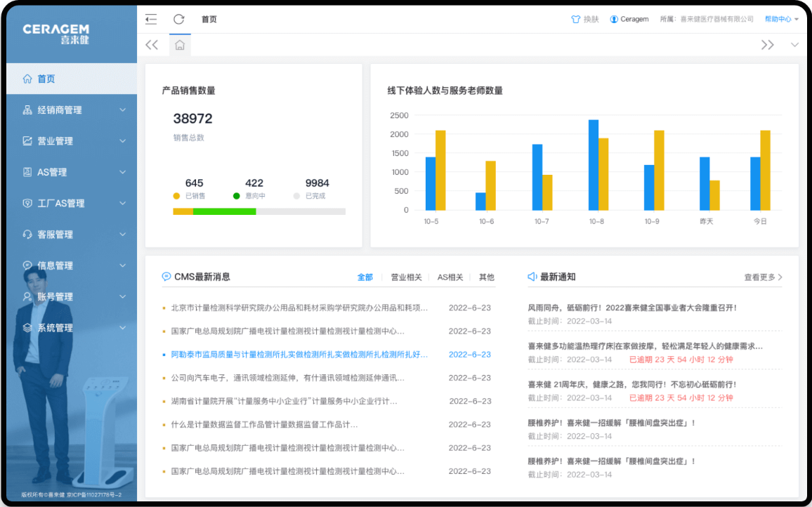Viewport: 812px width, 507px height.
Task: Switch to the AS相关 tab
Action: (450, 277)
